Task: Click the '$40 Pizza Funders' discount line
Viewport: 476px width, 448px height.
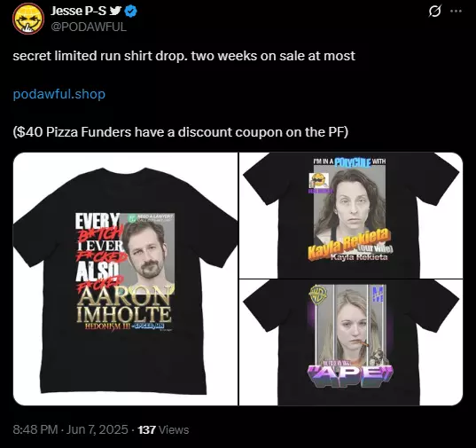Action: coord(181,132)
